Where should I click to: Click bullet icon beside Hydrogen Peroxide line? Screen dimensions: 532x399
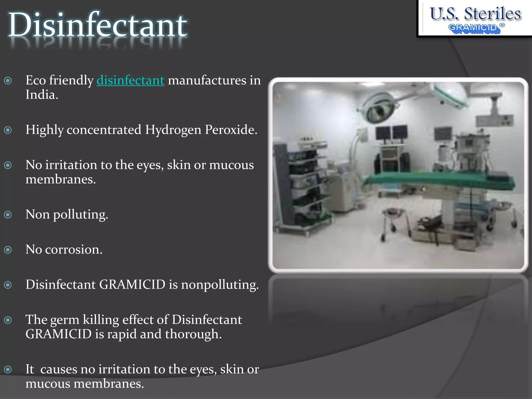click(8, 130)
